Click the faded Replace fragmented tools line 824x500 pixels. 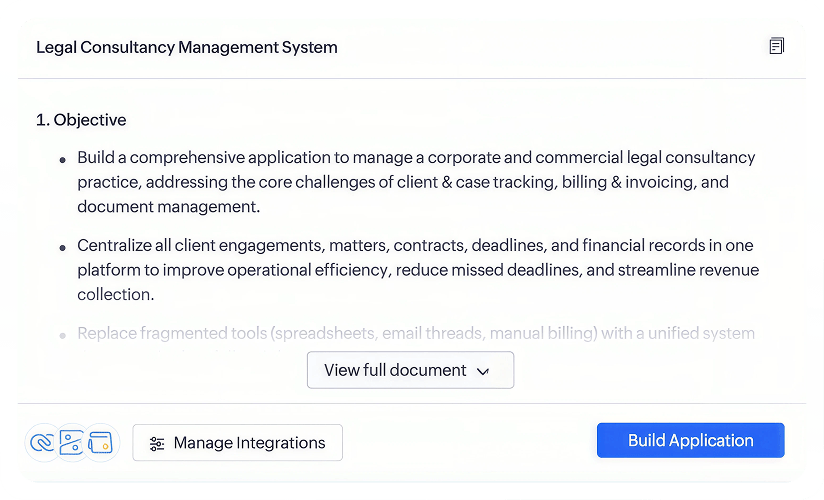pos(416,333)
